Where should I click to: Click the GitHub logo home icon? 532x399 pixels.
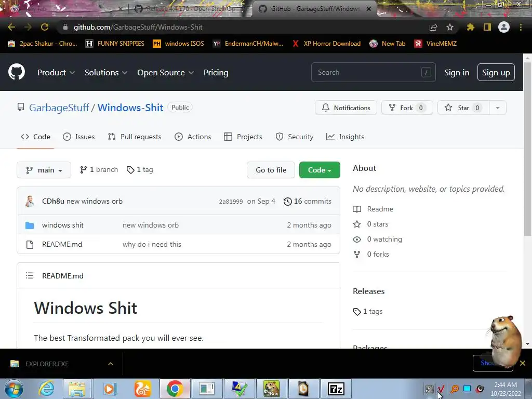pos(17,72)
